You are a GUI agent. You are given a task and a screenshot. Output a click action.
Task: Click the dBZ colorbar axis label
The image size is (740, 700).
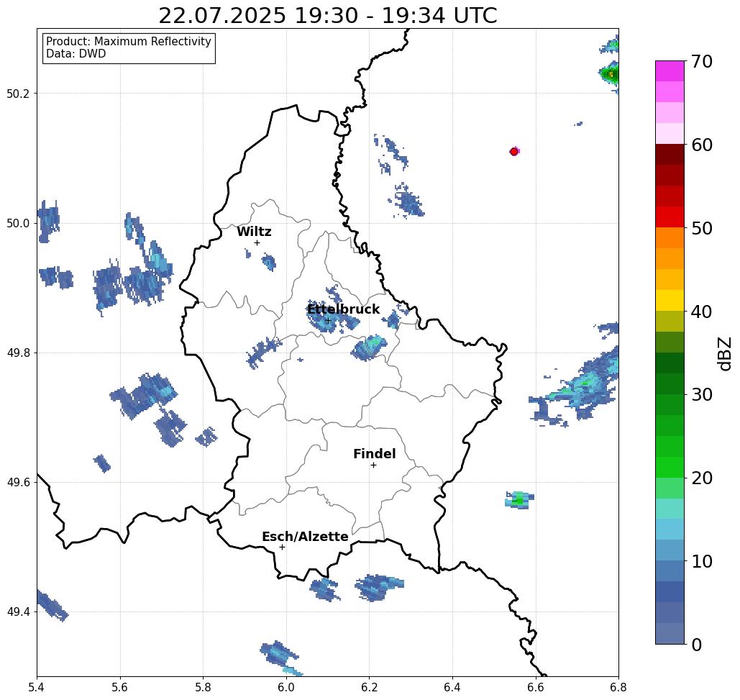point(724,353)
